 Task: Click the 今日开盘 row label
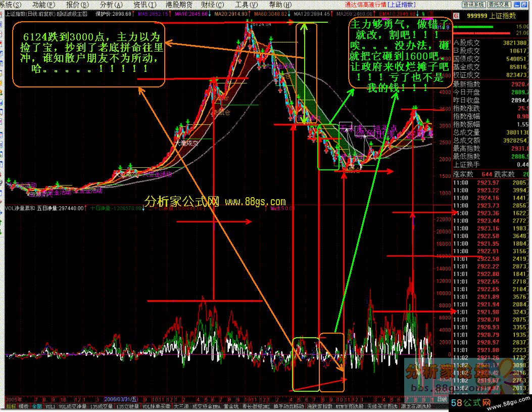click(x=466, y=93)
